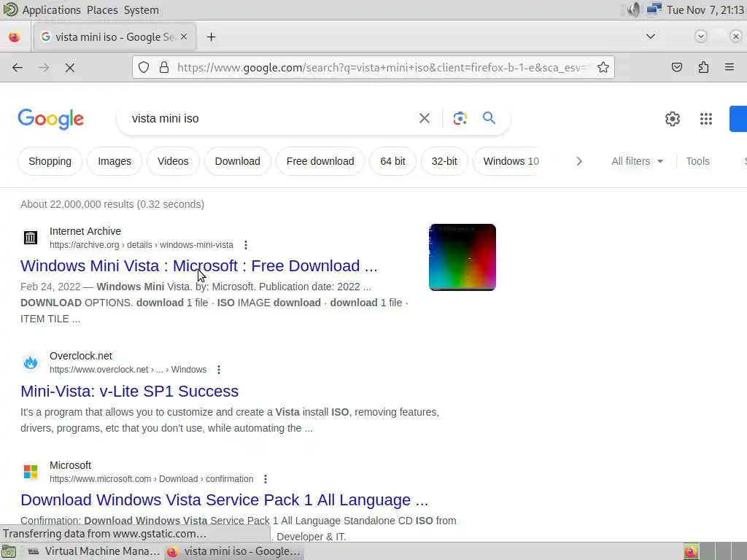This screenshot has height=560, width=747.
Task: Click the About 22,000,000 results text
Action: 112,204
